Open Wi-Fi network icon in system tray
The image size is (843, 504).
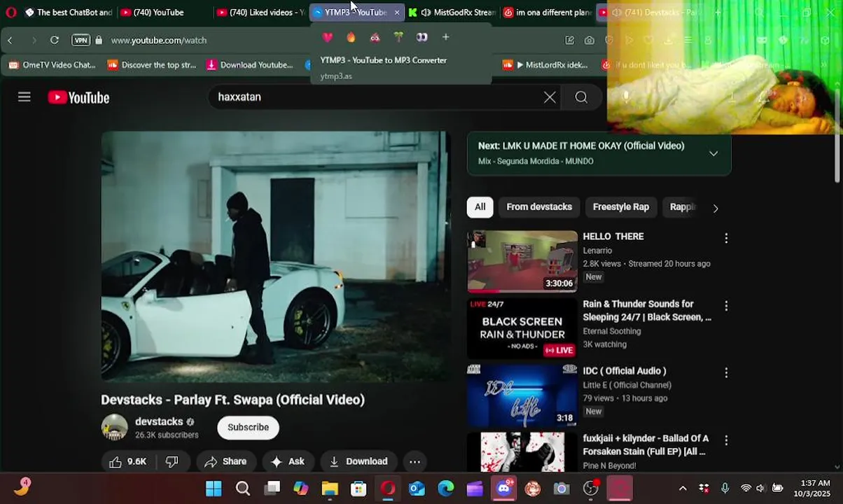(x=746, y=488)
